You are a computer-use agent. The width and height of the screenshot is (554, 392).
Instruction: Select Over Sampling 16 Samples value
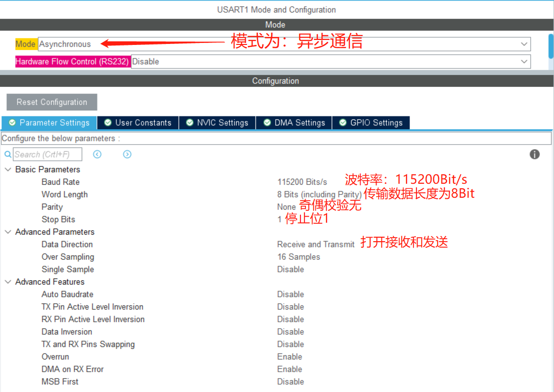point(298,257)
